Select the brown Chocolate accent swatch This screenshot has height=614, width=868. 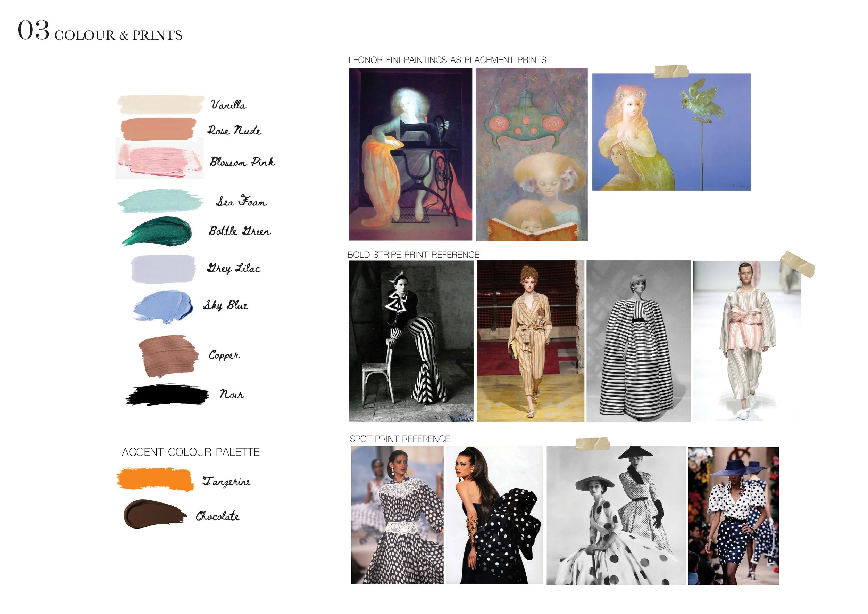(x=155, y=514)
